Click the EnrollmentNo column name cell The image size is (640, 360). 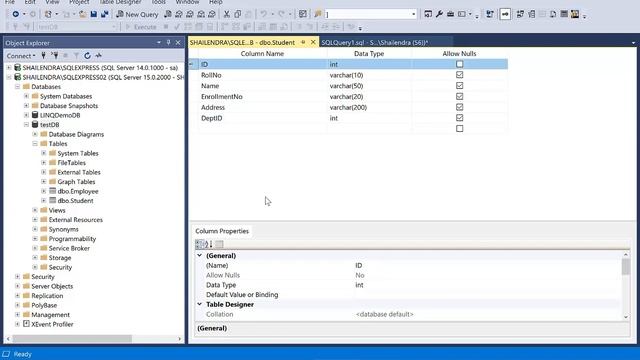coord(262,97)
